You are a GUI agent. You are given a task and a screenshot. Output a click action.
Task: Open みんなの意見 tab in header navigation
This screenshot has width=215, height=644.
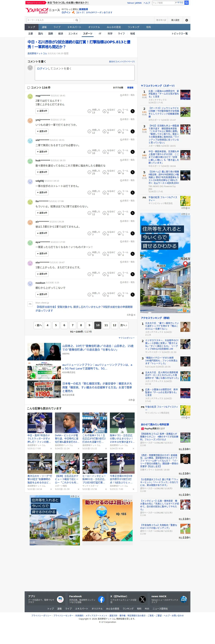coord(114,27)
